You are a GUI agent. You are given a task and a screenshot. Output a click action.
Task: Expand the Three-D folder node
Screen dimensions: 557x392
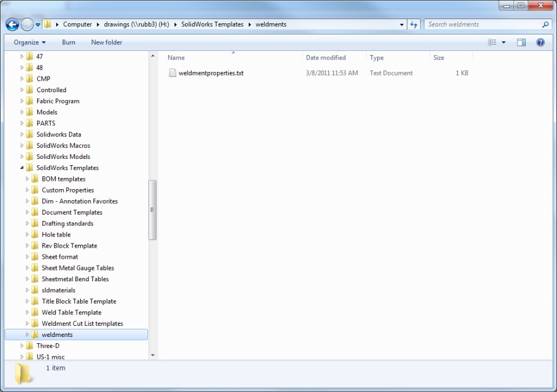pyautogui.click(x=21, y=346)
